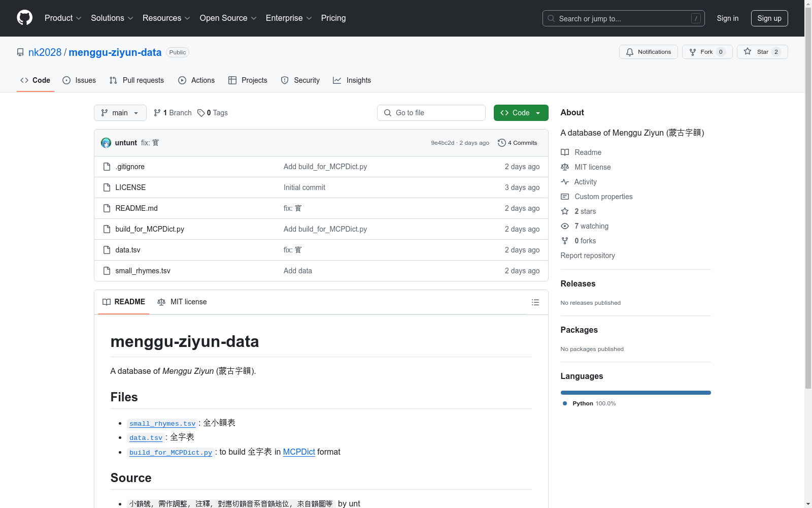Open the Pull requests tab
812x508 pixels.
click(137, 80)
